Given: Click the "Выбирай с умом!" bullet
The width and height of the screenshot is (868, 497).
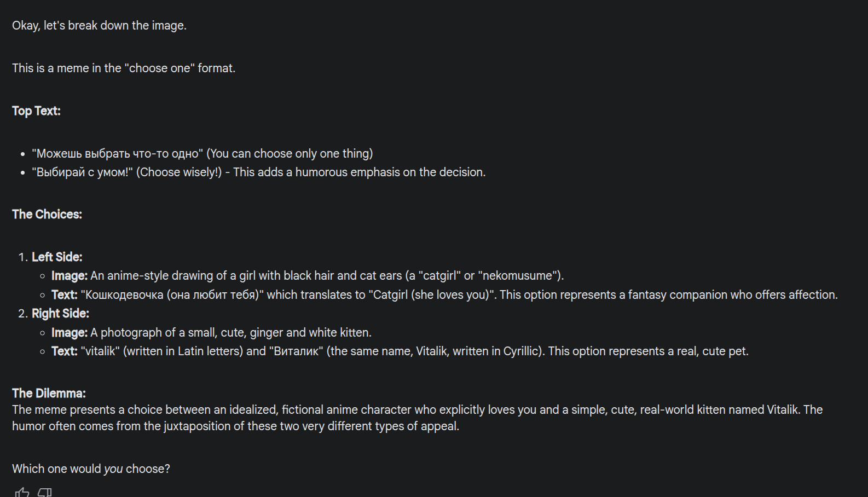Looking at the screenshot, I should [258, 172].
